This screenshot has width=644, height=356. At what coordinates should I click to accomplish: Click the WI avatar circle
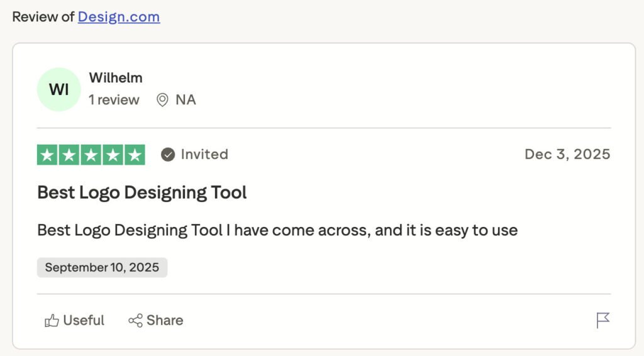coord(58,89)
